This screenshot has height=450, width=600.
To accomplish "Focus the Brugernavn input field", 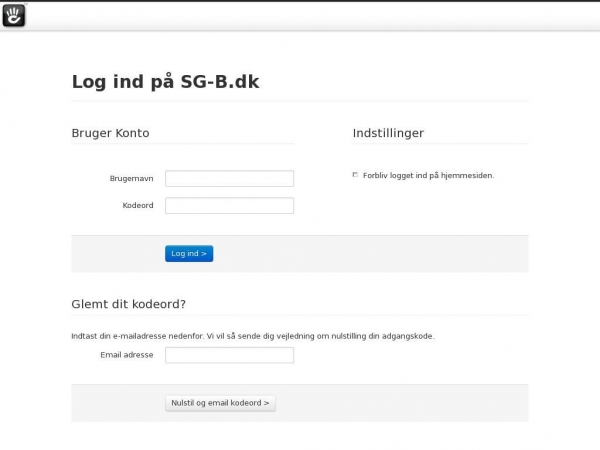I will point(229,178).
